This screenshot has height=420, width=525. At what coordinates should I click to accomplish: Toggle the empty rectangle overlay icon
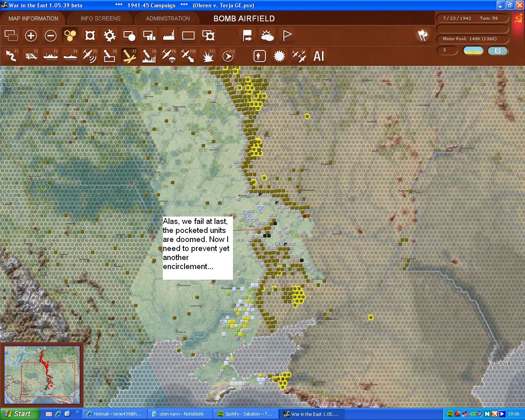[188, 36]
